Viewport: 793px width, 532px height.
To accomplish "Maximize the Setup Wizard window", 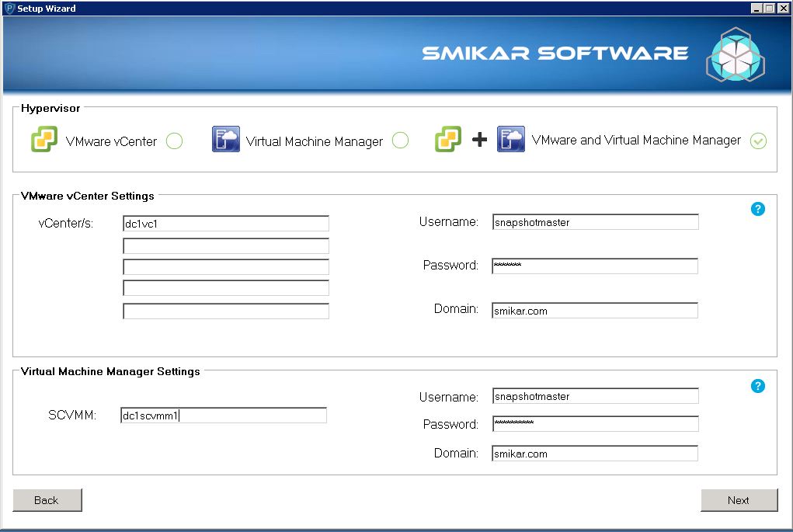I will (x=769, y=8).
